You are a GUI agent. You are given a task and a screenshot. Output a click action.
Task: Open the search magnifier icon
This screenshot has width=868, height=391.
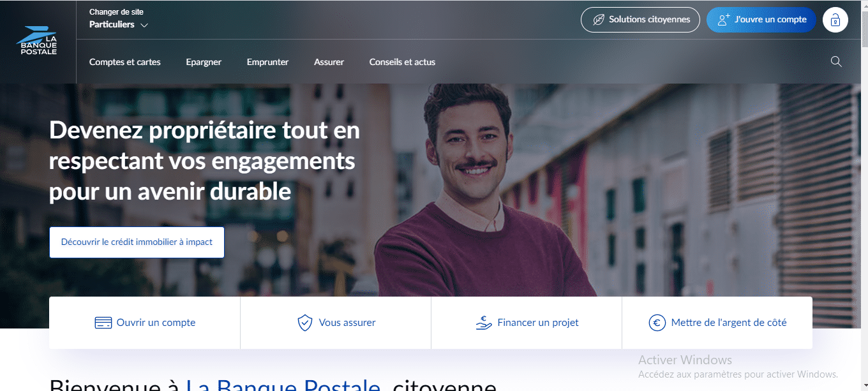point(836,62)
